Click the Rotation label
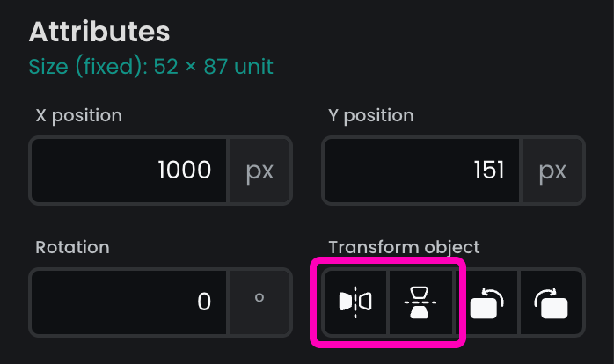The width and height of the screenshot is (614, 364). coord(70,247)
